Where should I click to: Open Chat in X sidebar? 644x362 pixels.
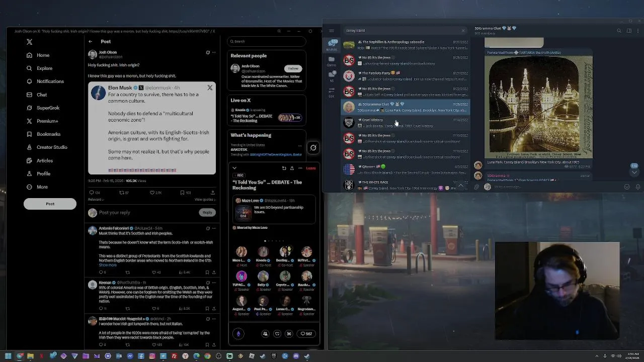[37, 95]
